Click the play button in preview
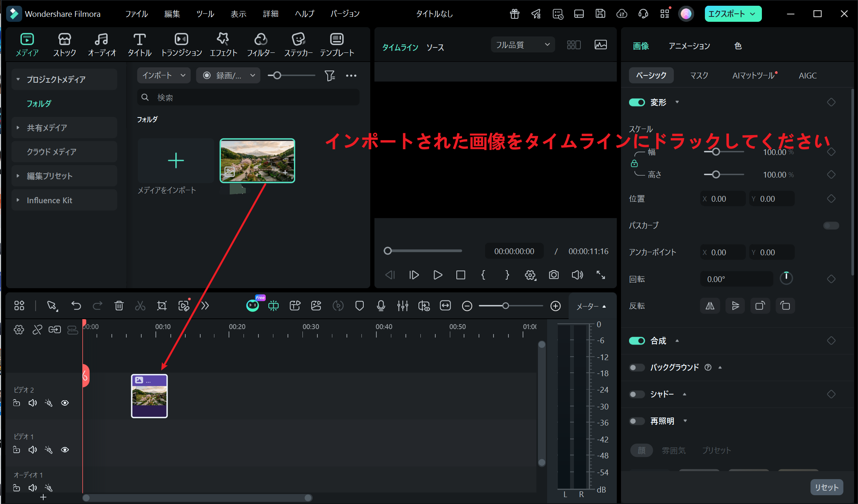The width and height of the screenshot is (858, 504). (438, 275)
